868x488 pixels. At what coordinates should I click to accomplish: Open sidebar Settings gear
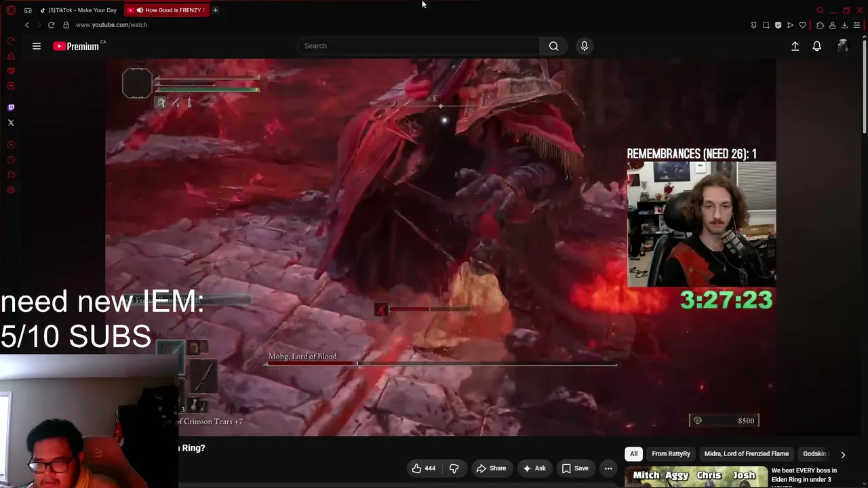pyautogui.click(x=11, y=190)
